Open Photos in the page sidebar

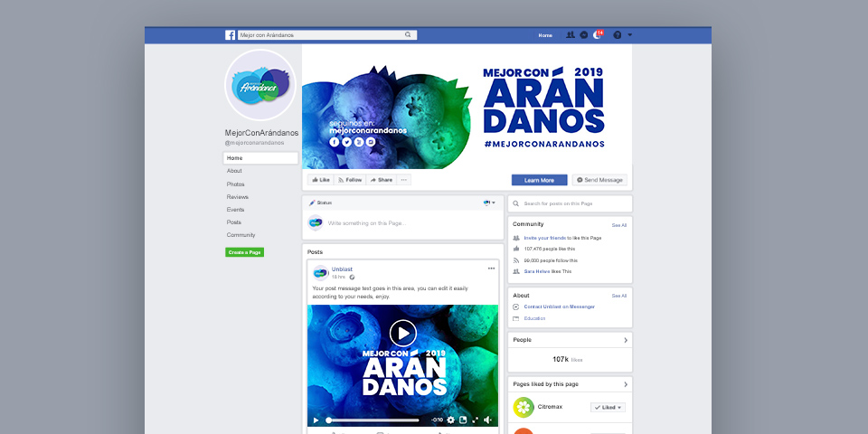click(235, 184)
